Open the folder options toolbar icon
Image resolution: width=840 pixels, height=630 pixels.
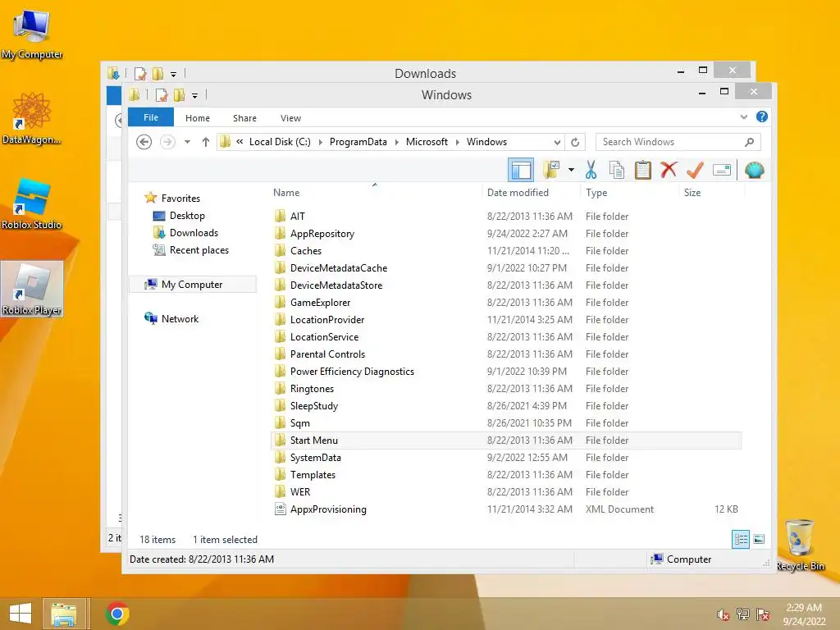point(552,171)
